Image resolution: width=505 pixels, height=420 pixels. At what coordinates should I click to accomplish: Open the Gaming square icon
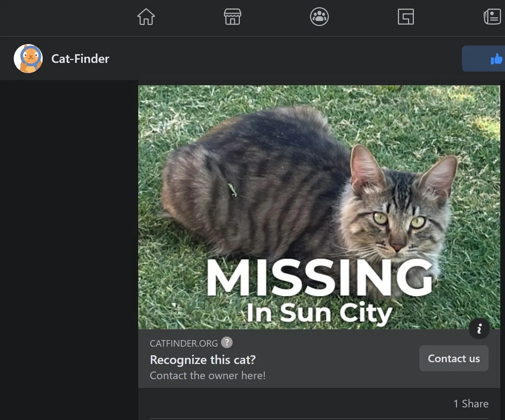(x=406, y=17)
